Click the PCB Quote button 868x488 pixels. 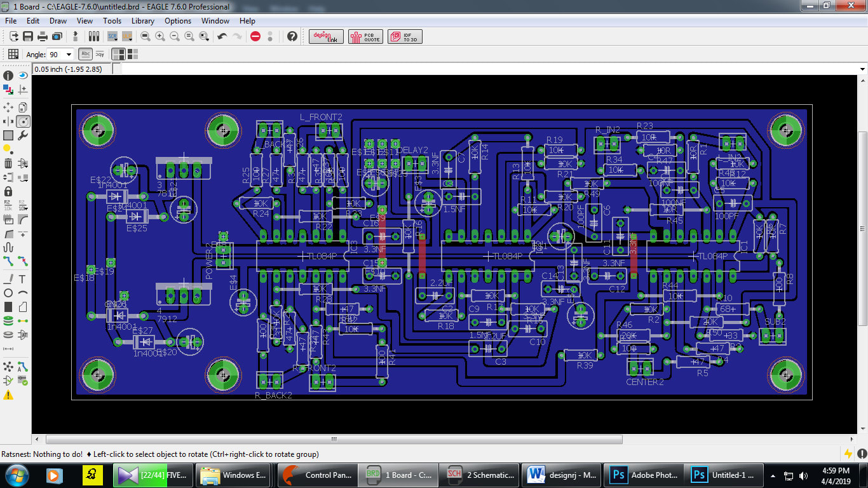365,37
